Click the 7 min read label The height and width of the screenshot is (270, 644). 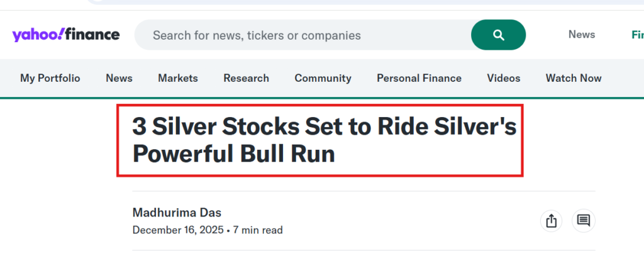[258, 230]
